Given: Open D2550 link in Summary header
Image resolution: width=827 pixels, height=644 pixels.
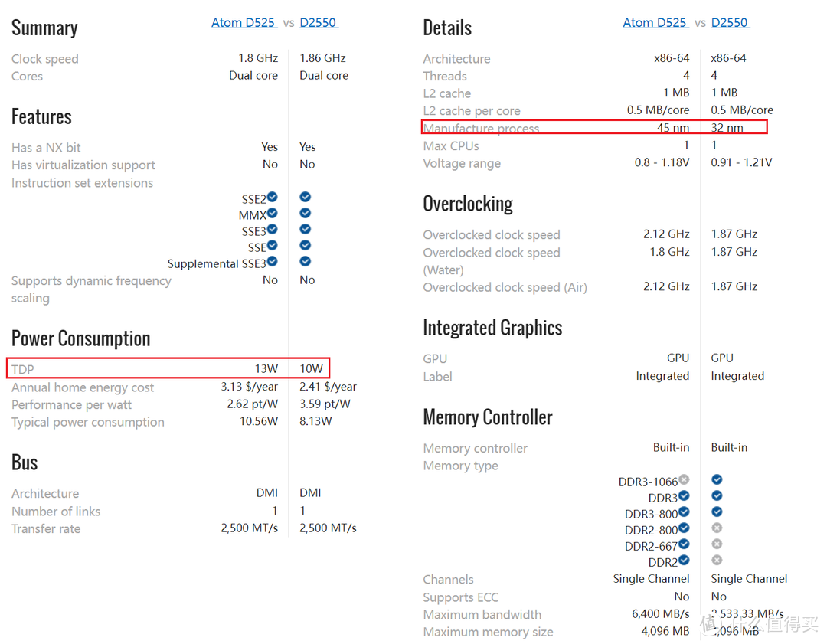Looking at the screenshot, I should tap(319, 23).
